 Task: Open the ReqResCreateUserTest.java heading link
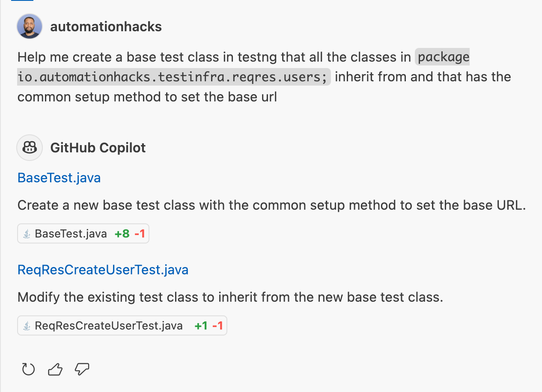coord(103,270)
